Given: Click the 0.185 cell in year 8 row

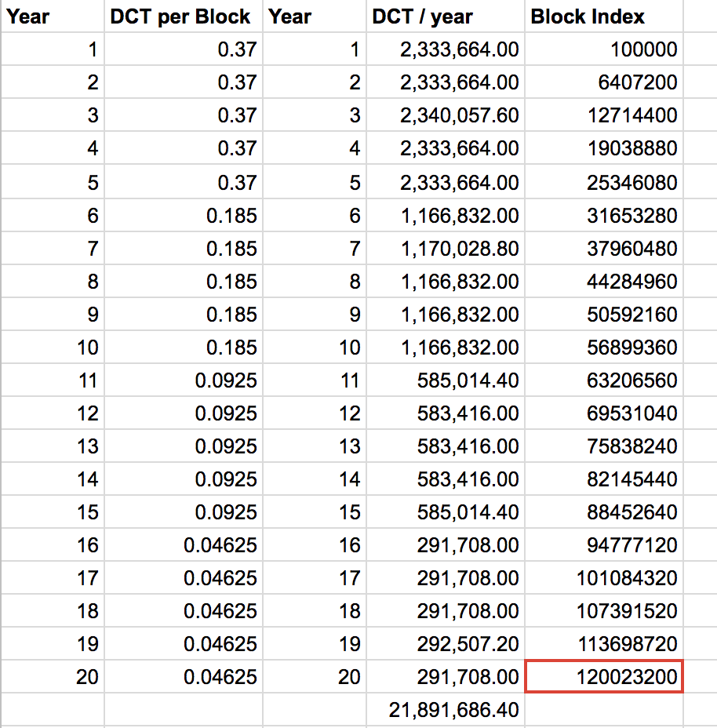Looking at the screenshot, I should click(x=184, y=282).
